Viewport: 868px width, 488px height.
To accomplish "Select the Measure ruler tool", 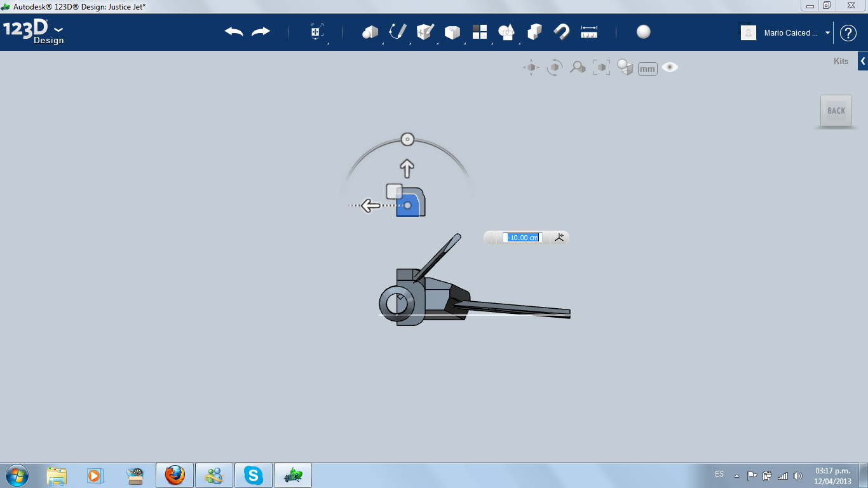I will pos(589,32).
